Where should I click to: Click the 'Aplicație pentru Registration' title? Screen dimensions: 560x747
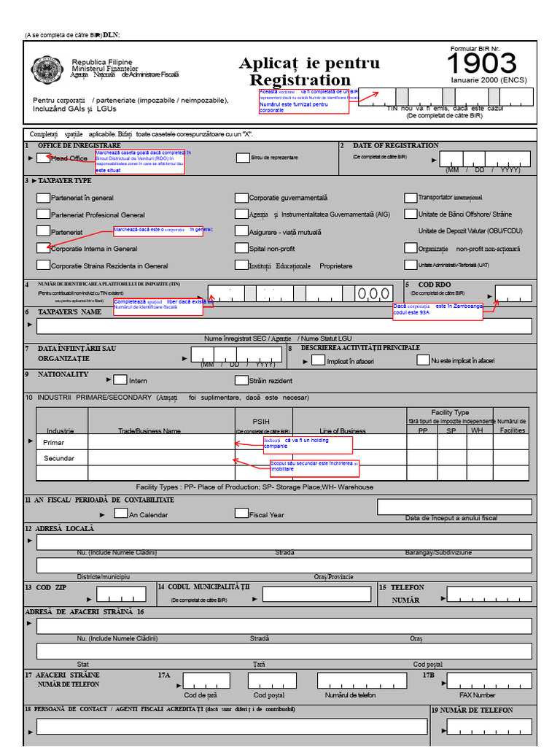pos(309,71)
